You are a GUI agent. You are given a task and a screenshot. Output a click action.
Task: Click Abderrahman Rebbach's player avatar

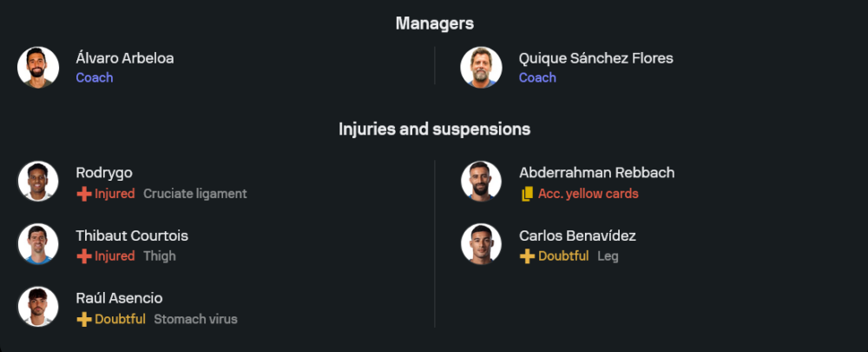(x=481, y=182)
